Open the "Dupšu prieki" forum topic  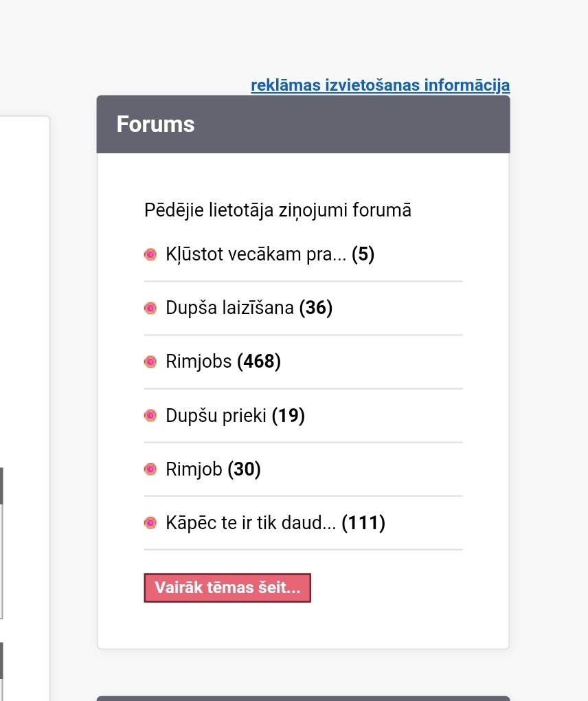click(216, 416)
